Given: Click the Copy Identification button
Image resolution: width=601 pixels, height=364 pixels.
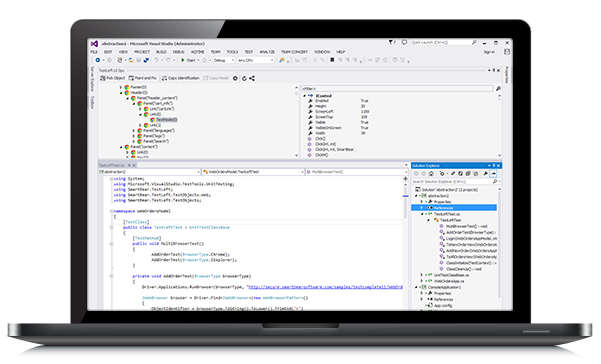Looking at the screenshot, I should (x=181, y=78).
